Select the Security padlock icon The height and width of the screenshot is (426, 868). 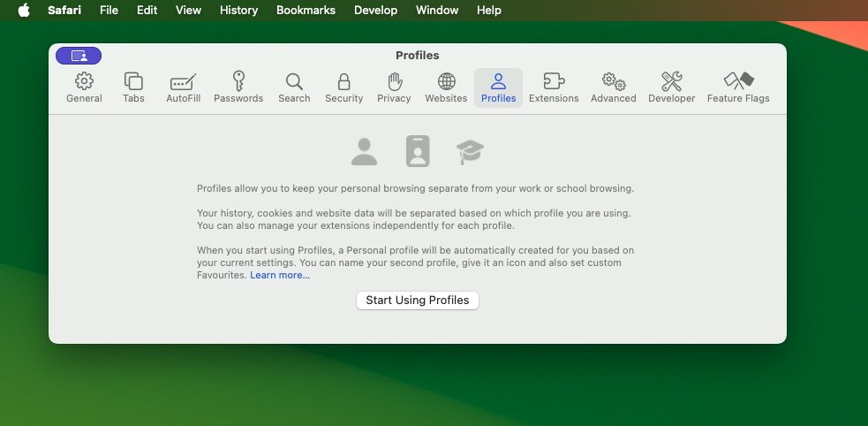[x=343, y=87]
